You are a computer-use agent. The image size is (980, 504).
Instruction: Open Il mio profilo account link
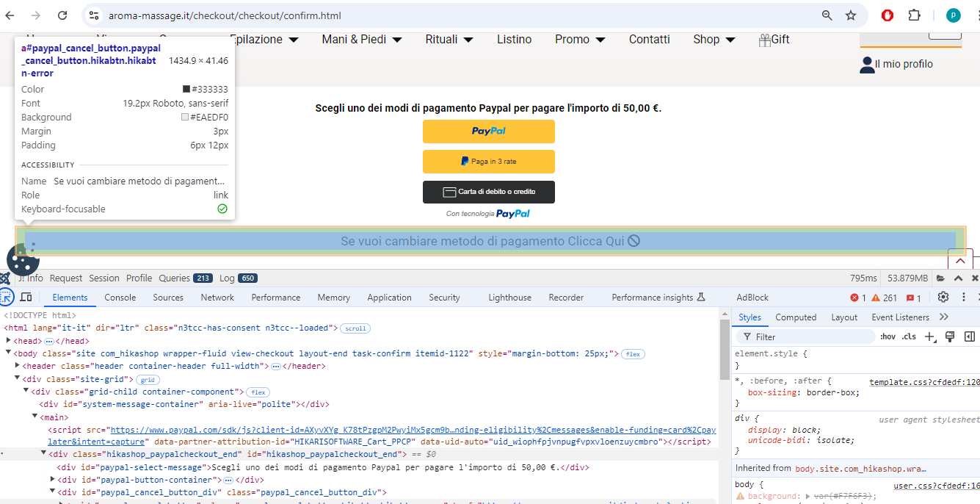pyautogui.click(x=896, y=64)
